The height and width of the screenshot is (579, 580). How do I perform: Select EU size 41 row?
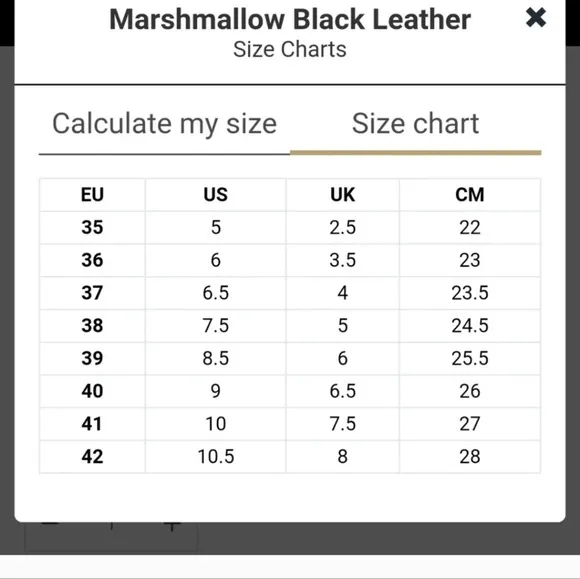[290, 424]
